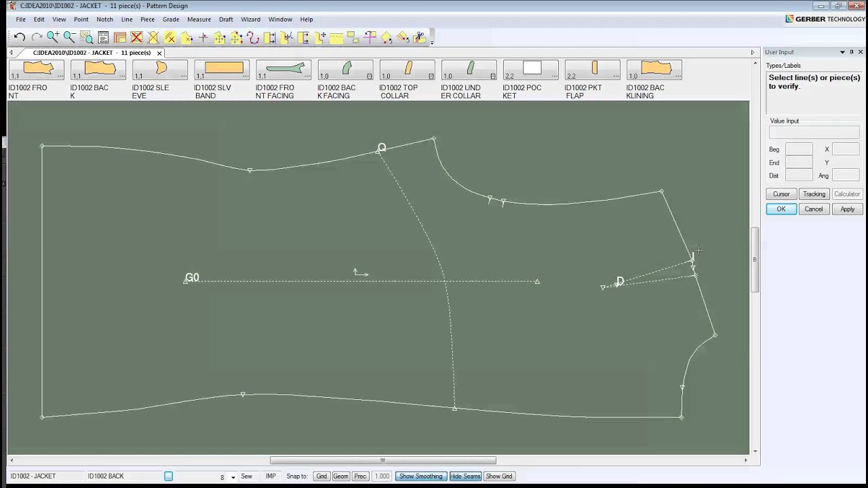Click the ellipsis button beside ID1002 BACK
The width and height of the screenshot is (868, 488).
click(168, 476)
